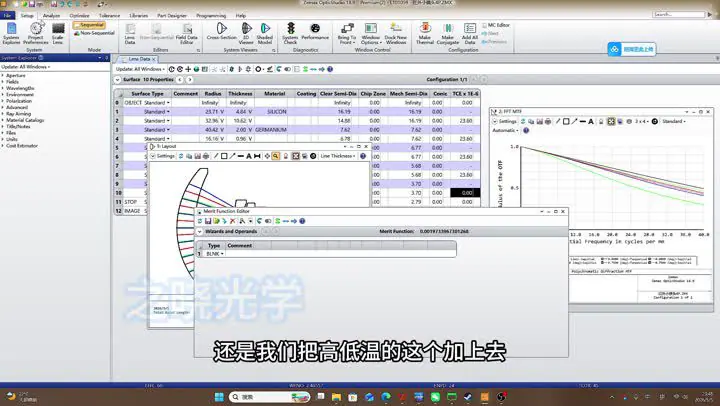
Task: Open the Cross-Section viewer icon
Action: point(221,32)
